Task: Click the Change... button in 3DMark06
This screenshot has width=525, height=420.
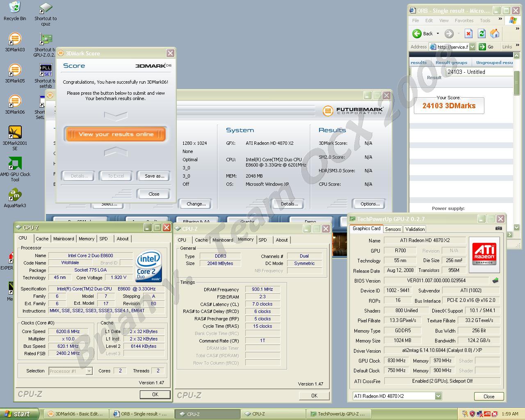Action: tap(196, 204)
